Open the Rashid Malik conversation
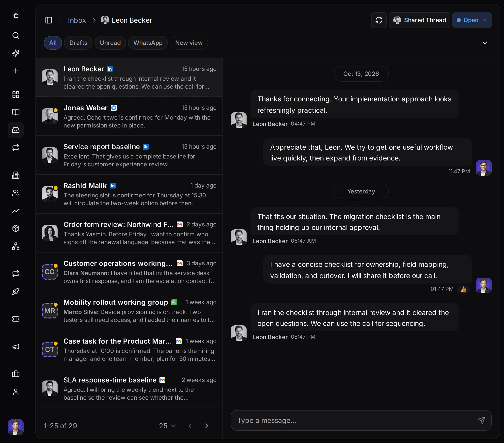504x443 pixels. click(129, 194)
